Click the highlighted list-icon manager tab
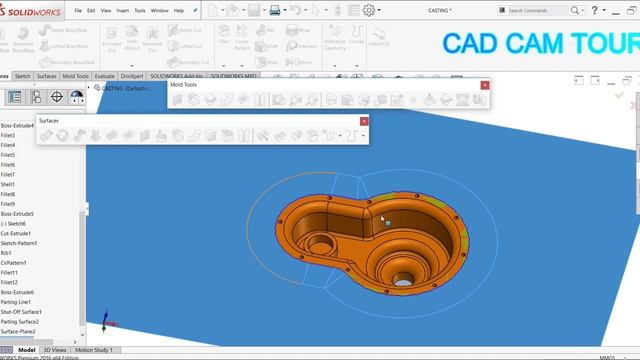Viewport: 640px width, 360px height. coord(15,97)
